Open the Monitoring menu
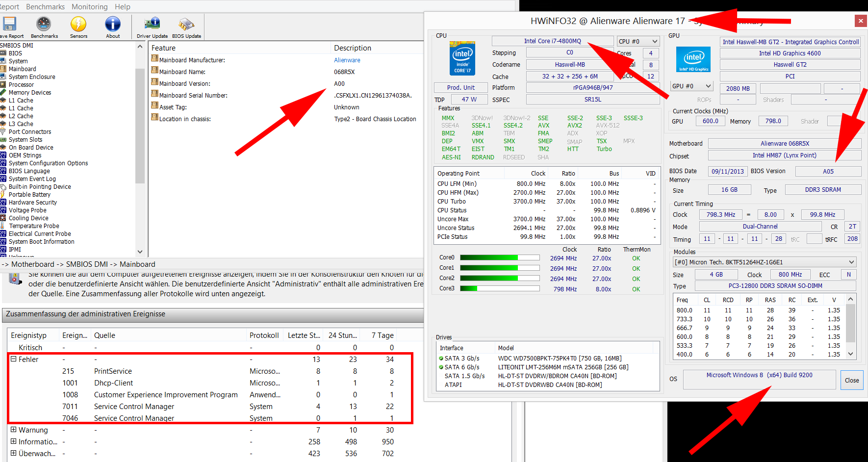Viewport: 868px width, 462px height. click(x=90, y=7)
